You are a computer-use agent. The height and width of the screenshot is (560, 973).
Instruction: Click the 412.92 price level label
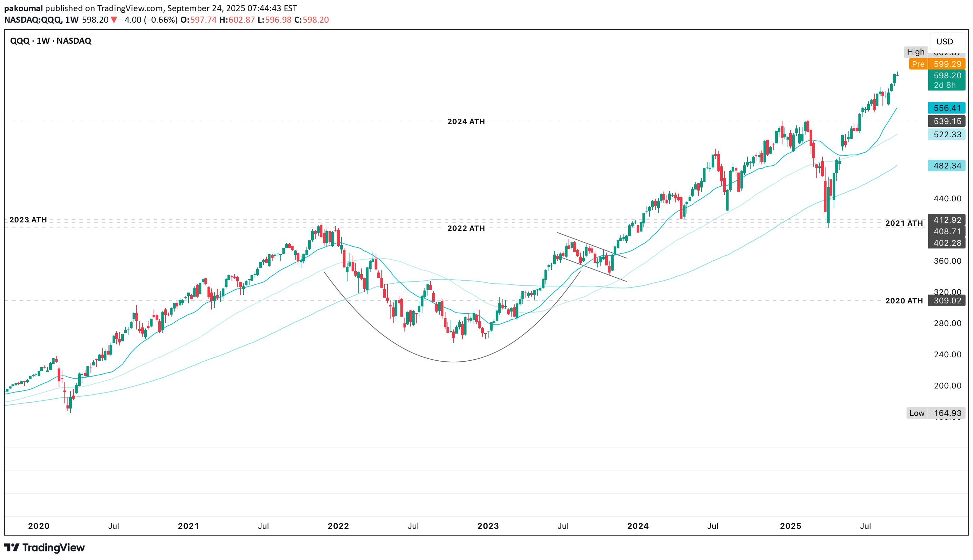[x=947, y=220]
